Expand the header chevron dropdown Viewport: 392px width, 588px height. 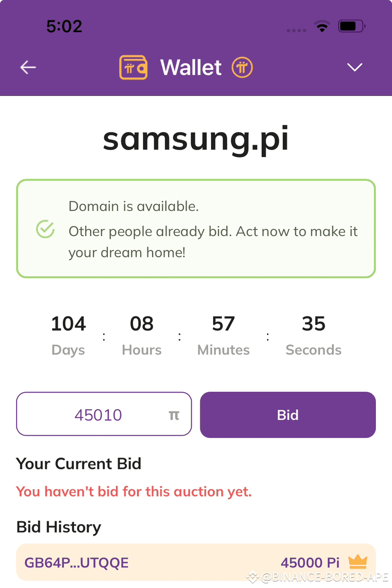coord(355,68)
